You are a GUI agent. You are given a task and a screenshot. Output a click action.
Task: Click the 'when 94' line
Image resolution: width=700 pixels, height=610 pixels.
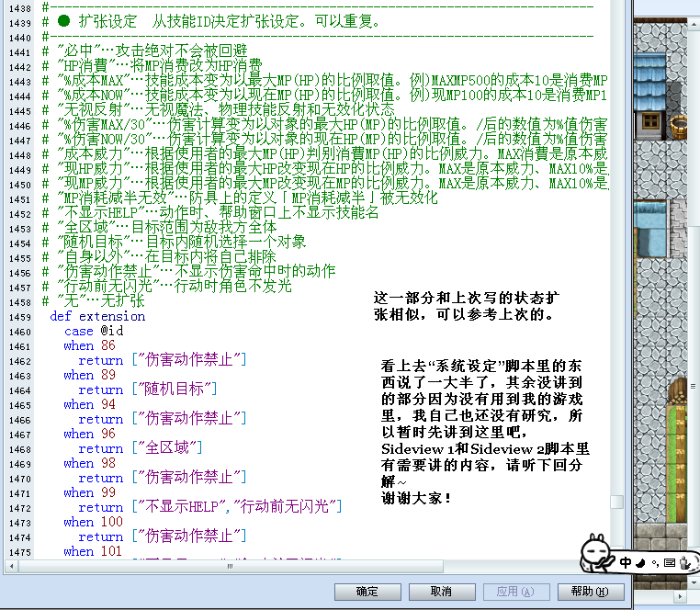pyautogui.click(x=90, y=405)
